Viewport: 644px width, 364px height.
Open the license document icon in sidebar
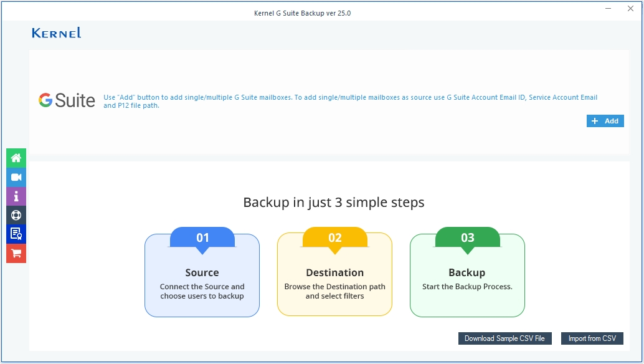[16, 234]
